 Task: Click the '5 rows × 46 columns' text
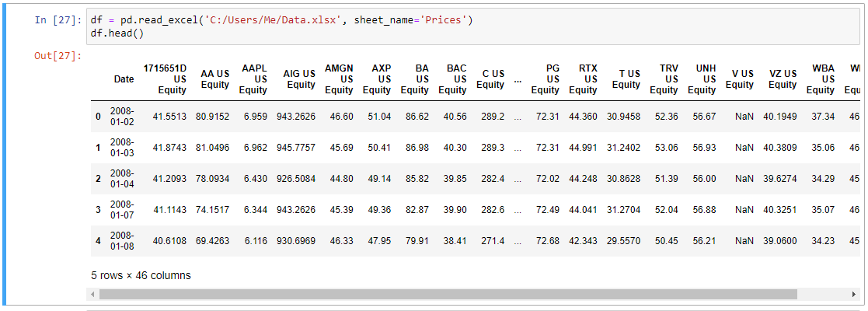(x=141, y=275)
